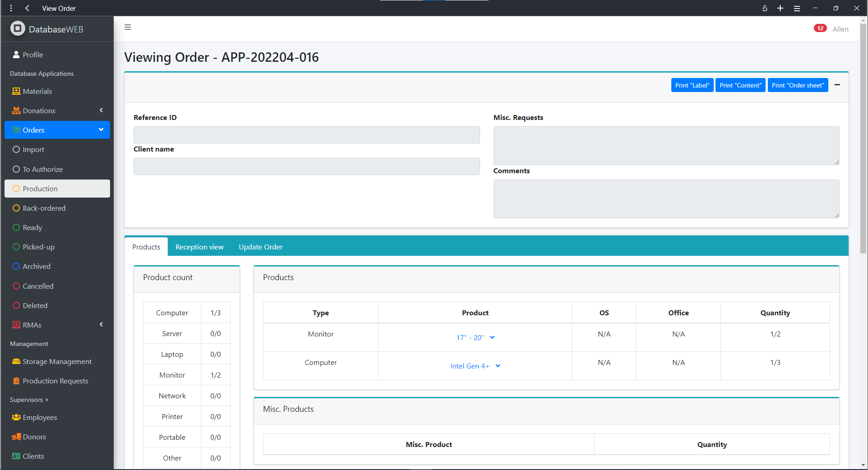Click Print "Order sheet" button
Viewport: 868px width, 470px height.
click(x=798, y=85)
